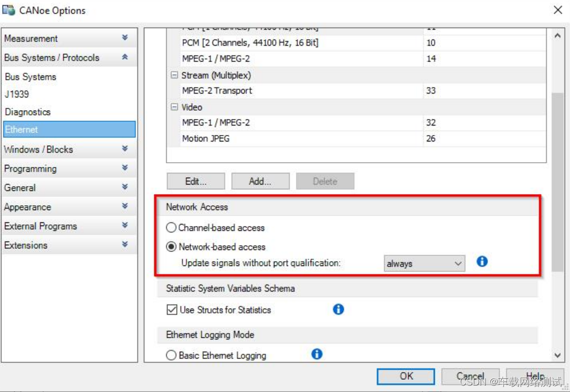Click the scrollbar up arrow
This screenshot has width=570, height=392.
pyautogui.click(x=557, y=36)
